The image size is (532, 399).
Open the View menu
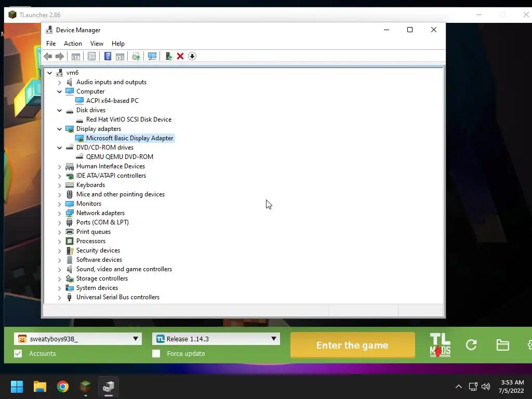(x=97, y=44)
